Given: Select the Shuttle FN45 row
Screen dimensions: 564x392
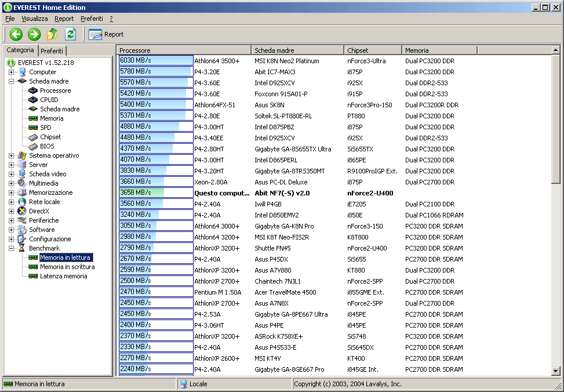Looking at the screenshot, I should click(x=334, y=248).
